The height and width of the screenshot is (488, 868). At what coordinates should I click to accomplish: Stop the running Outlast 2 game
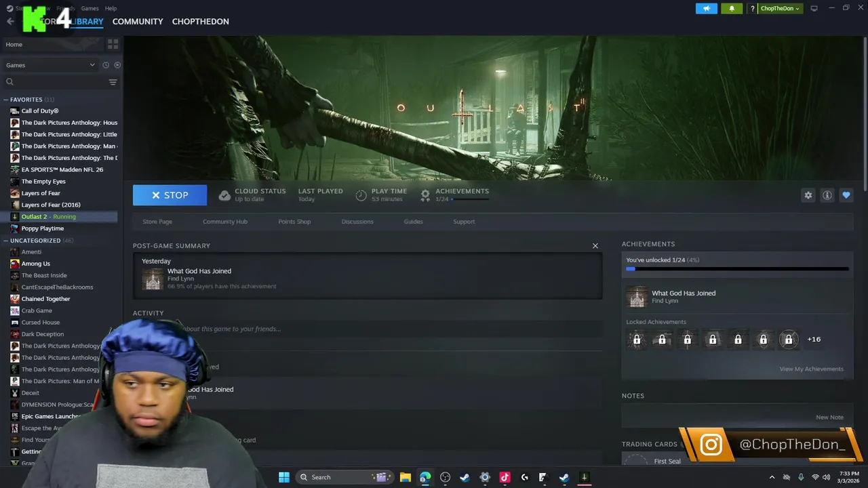click(170, 195)
